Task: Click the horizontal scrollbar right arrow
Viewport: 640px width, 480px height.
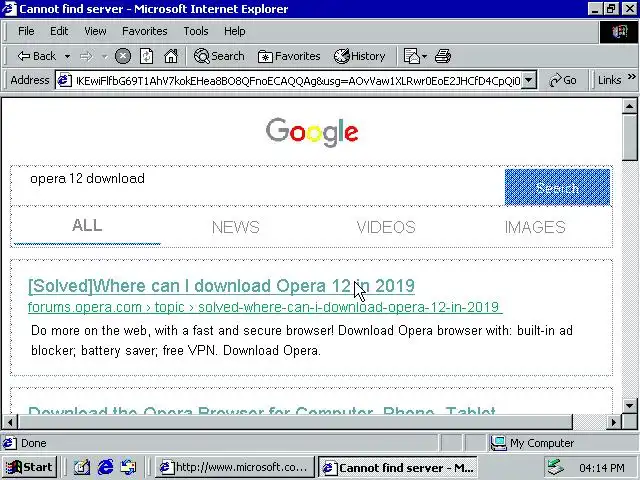Action: pyautogui.click(x=613, y=422)
